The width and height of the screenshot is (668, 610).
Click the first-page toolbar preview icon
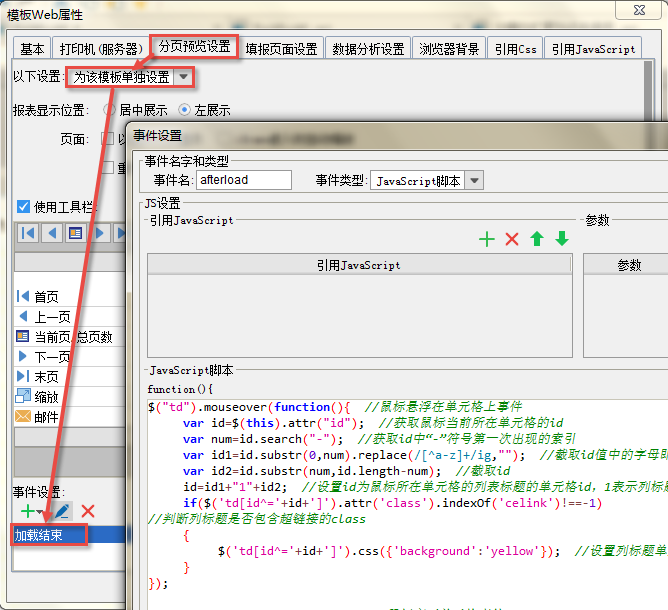pos(28,233)
